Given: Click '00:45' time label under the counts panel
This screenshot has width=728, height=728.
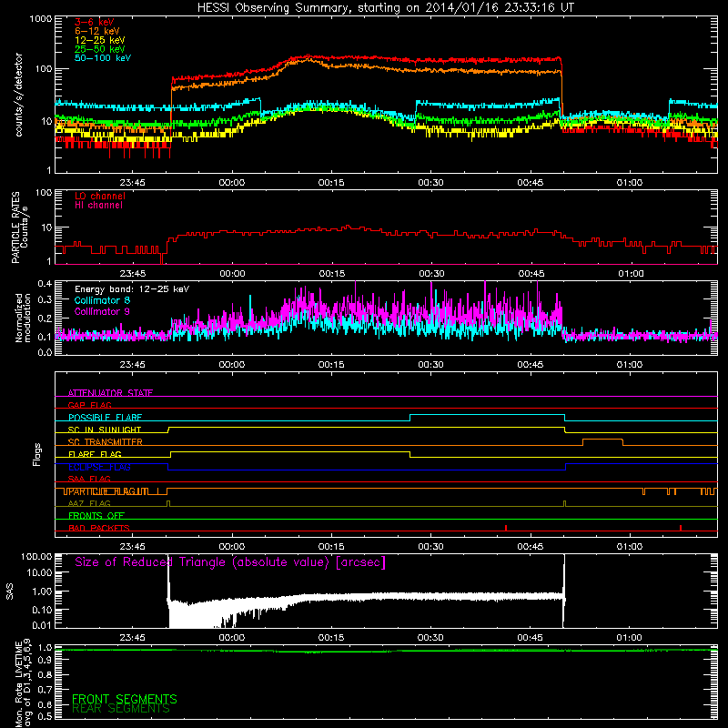Looking at the screenshot, I should click(531, 183).
